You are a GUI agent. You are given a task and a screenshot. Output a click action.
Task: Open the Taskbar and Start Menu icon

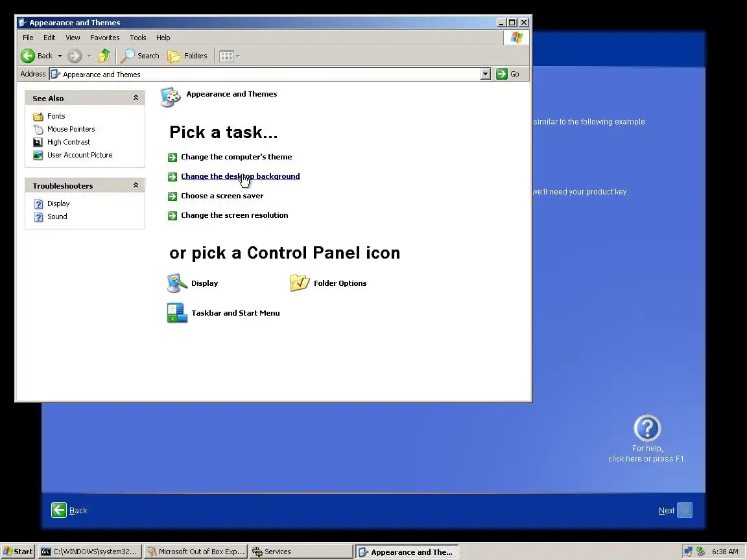tap(177, 313)
